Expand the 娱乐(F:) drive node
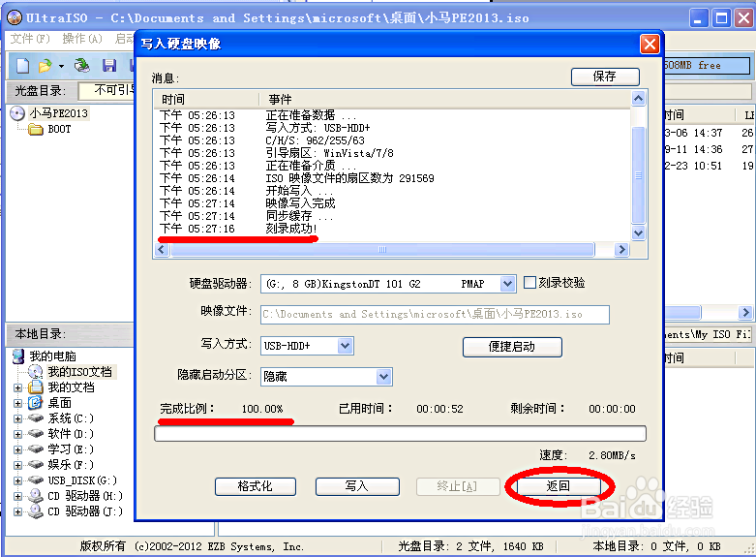 (x=17, y=465)
